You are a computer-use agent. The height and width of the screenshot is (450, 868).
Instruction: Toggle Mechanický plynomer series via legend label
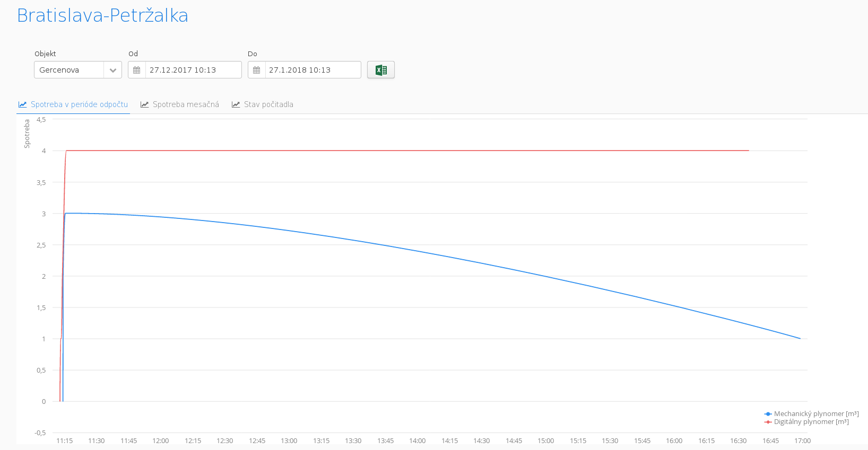click(816, 414)
